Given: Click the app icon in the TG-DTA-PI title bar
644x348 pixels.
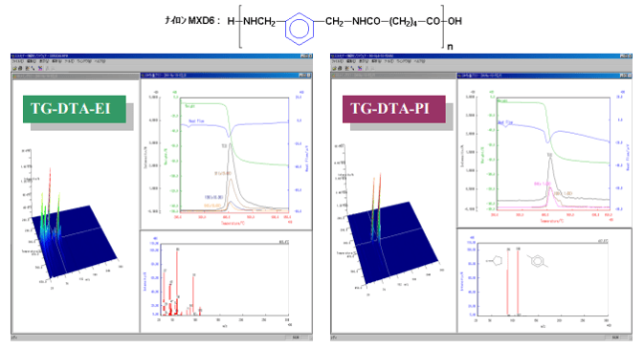Looking at the screenshot, I should [x=333, y=55].
